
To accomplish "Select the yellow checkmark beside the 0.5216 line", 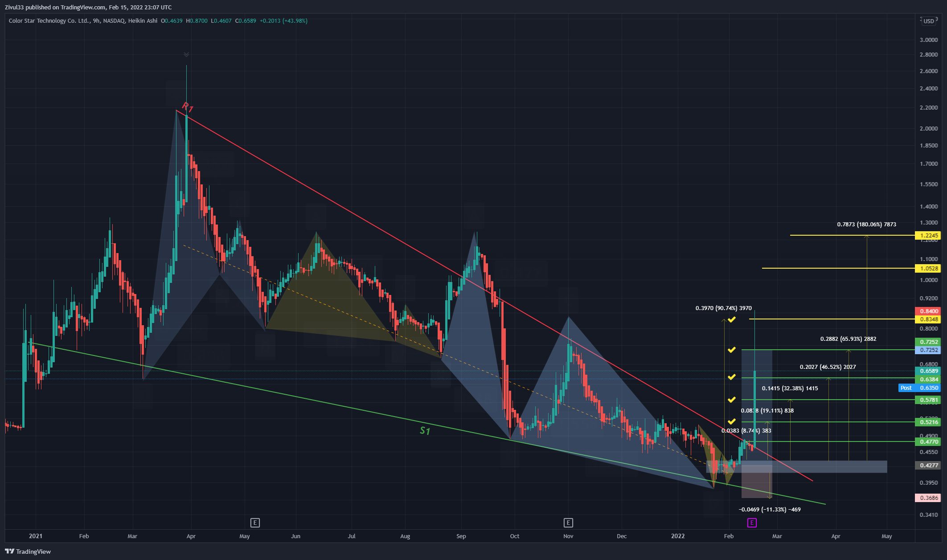I will 732,421.
